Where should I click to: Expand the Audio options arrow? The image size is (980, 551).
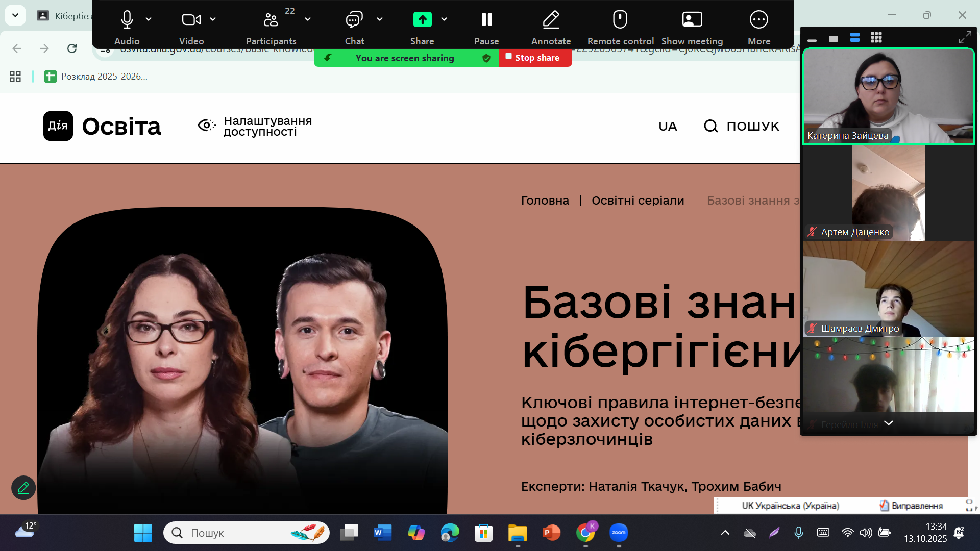(x=149, y=19)
